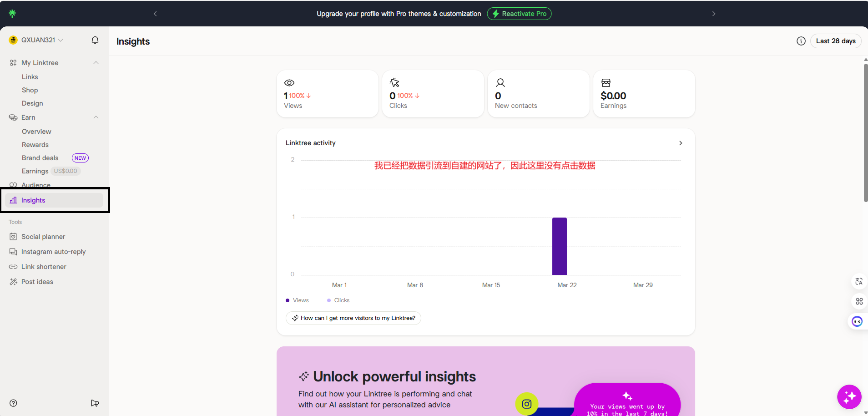Toggle Views in the chart legend

pyautogui.click(x=298, y=300)
